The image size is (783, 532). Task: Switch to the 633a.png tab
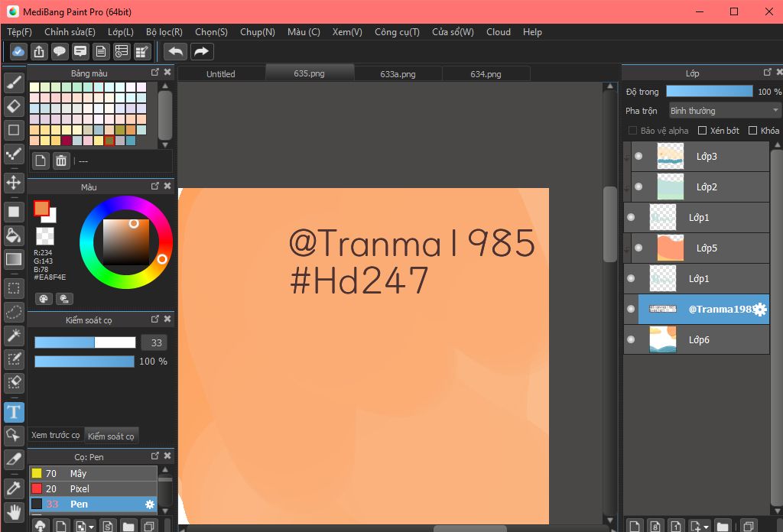click(398, 74)
